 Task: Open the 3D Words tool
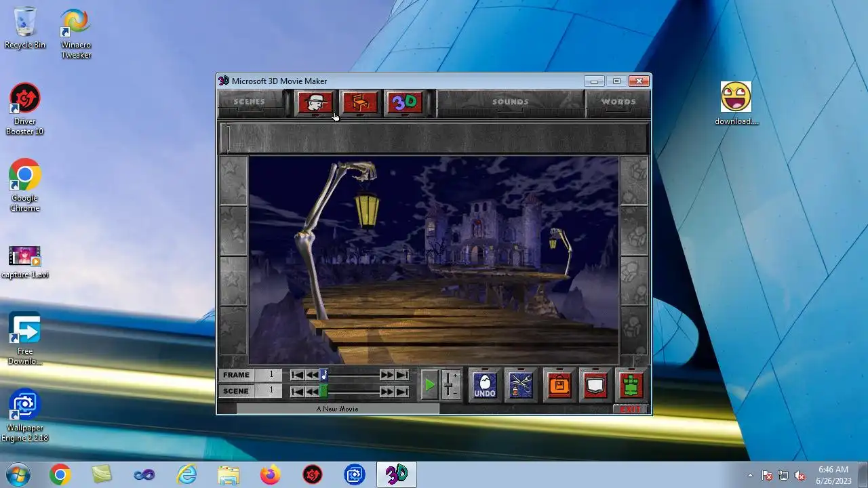pyautogui.click(x=404, y=103)
